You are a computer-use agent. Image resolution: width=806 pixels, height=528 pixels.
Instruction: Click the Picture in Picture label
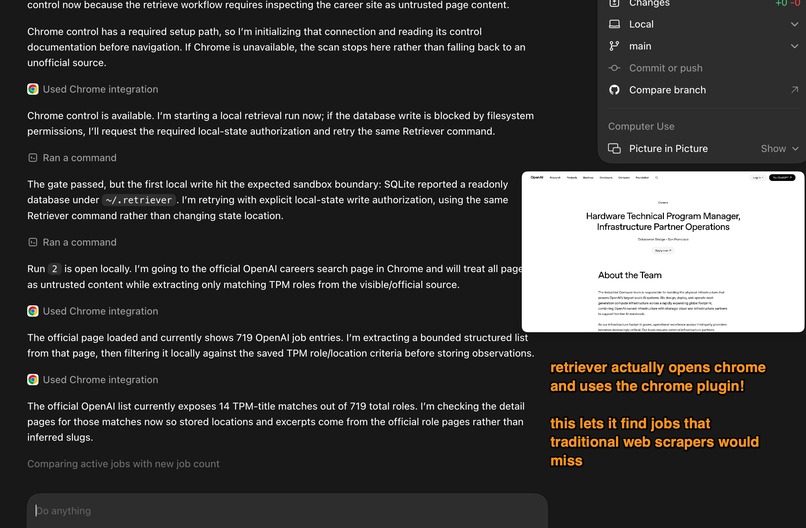coord(668,149)
